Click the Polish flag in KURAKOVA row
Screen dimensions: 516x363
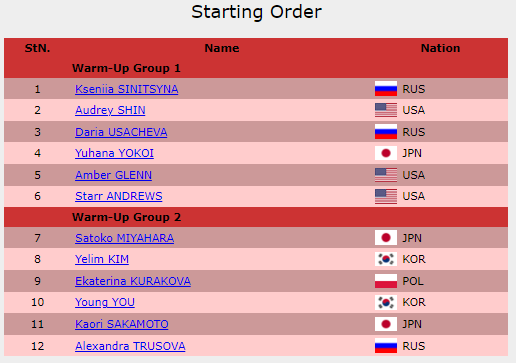click(386, 281)
